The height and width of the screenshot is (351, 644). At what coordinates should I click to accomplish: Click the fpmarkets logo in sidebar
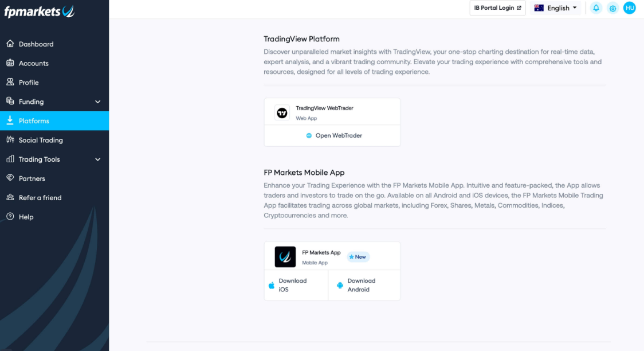pyautogui.click(x=40, y=11)
